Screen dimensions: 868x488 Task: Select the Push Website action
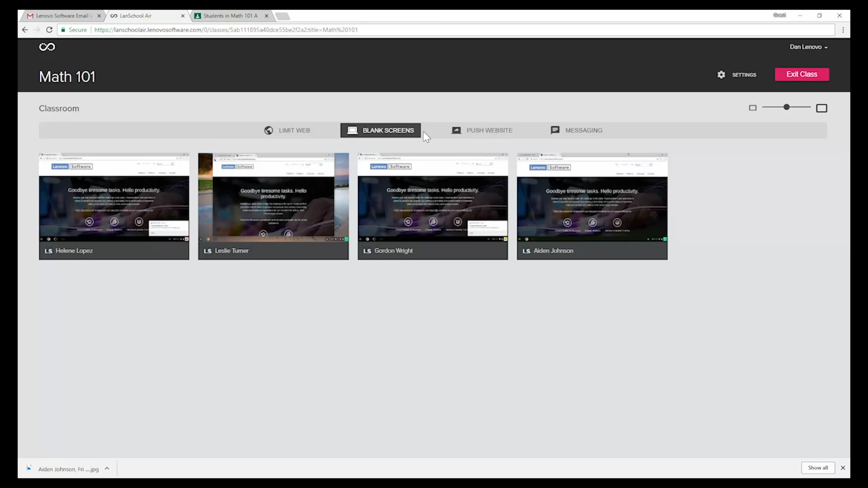[482, 130]
